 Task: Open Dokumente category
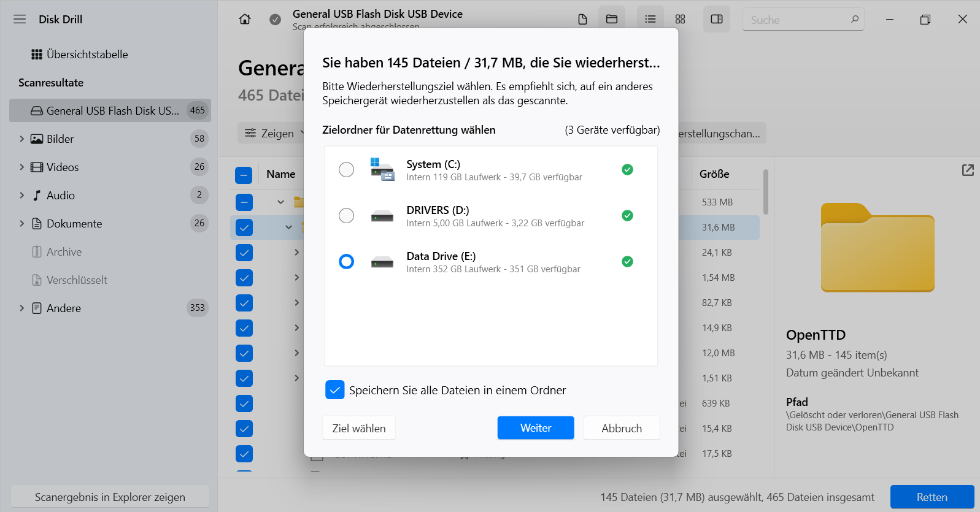74,224
